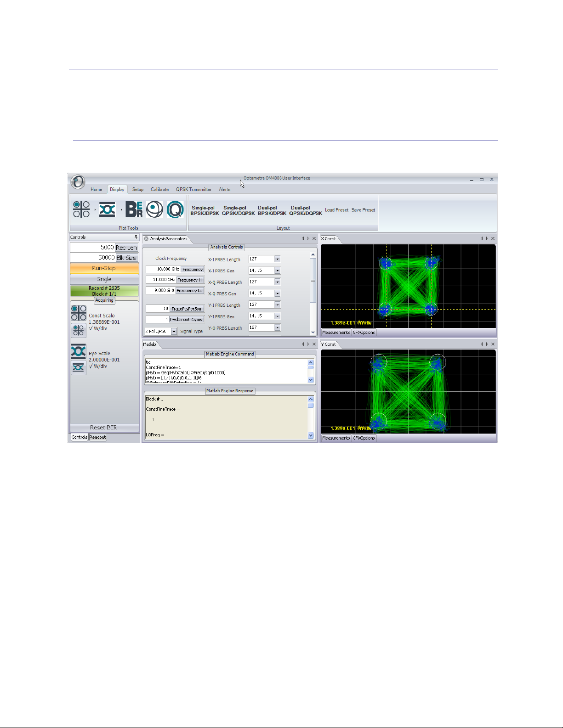Close the AnalysisParameters panel
This screenshot has width=563, height=728.
point(314,238)
